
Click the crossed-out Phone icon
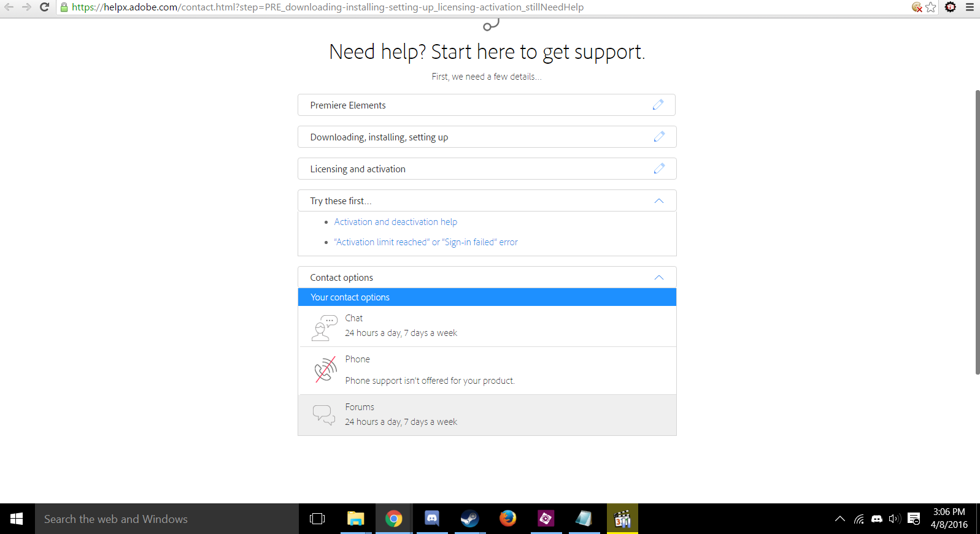click(x=326, y=370)
